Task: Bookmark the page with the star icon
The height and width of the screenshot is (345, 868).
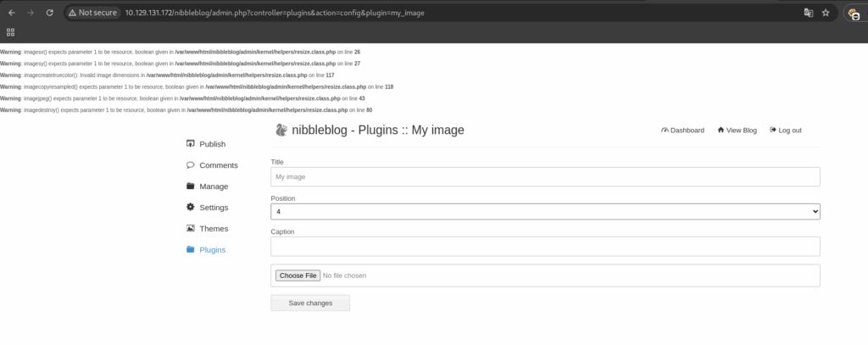Action: [826, 12]
